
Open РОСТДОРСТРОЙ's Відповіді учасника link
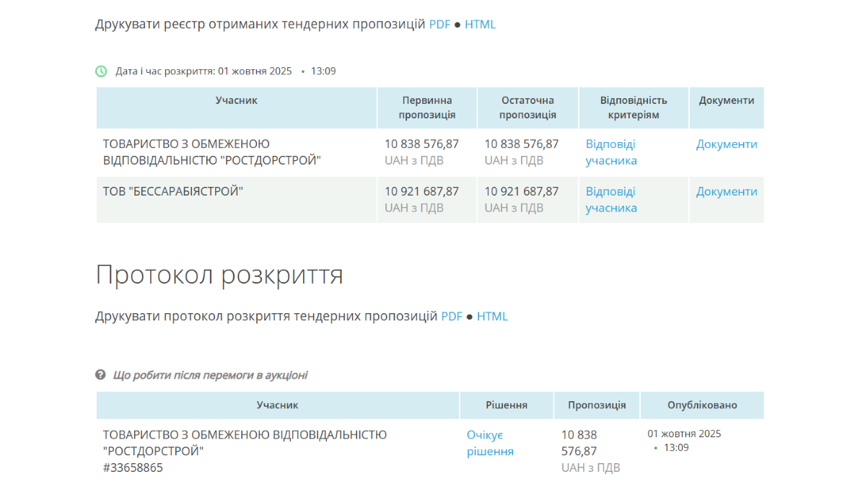[x=610, y=152]
